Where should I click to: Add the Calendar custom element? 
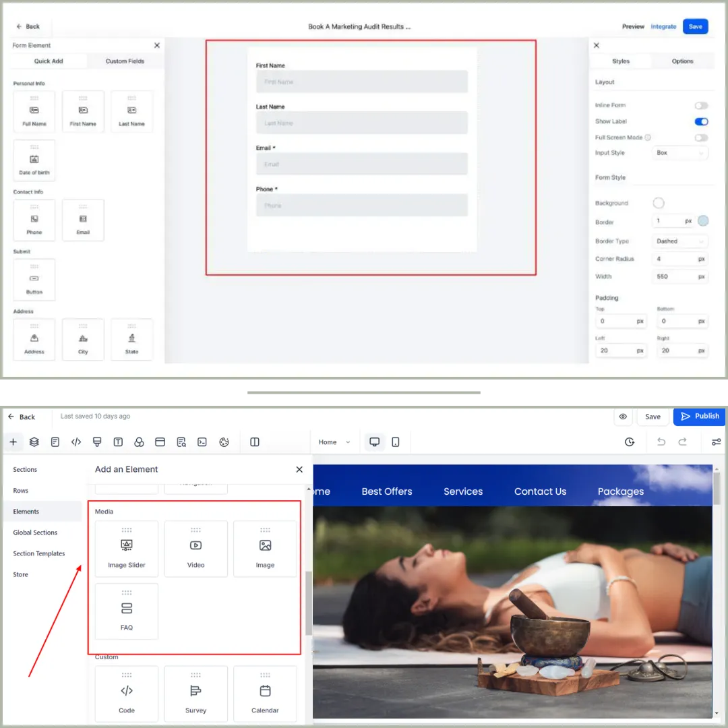pos(265,694)
